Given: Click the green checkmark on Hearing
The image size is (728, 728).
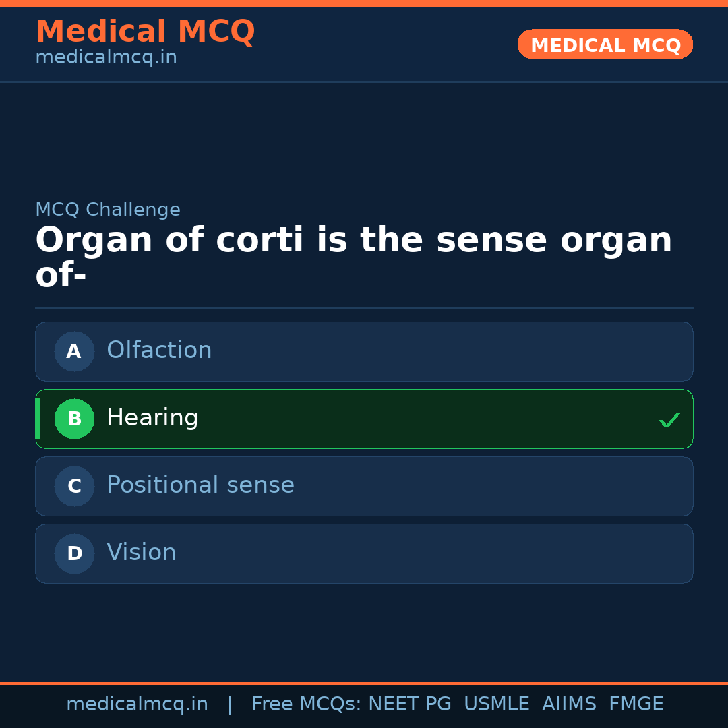Looking at the screenshot, I should click(669, 420).
